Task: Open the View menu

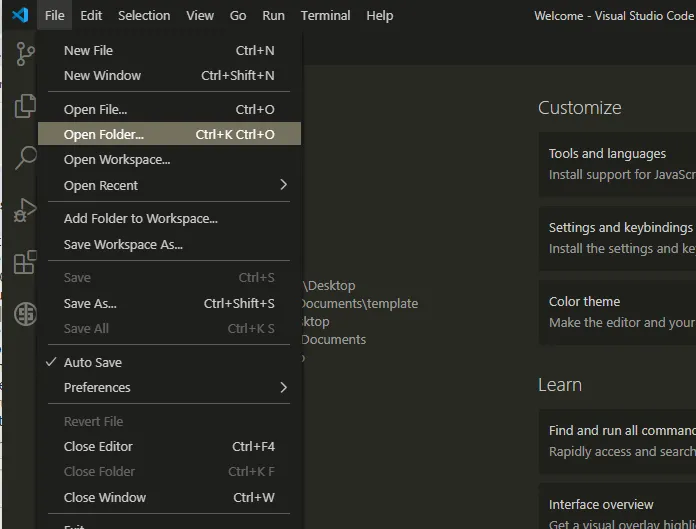Action: click(x=200, y=16)
